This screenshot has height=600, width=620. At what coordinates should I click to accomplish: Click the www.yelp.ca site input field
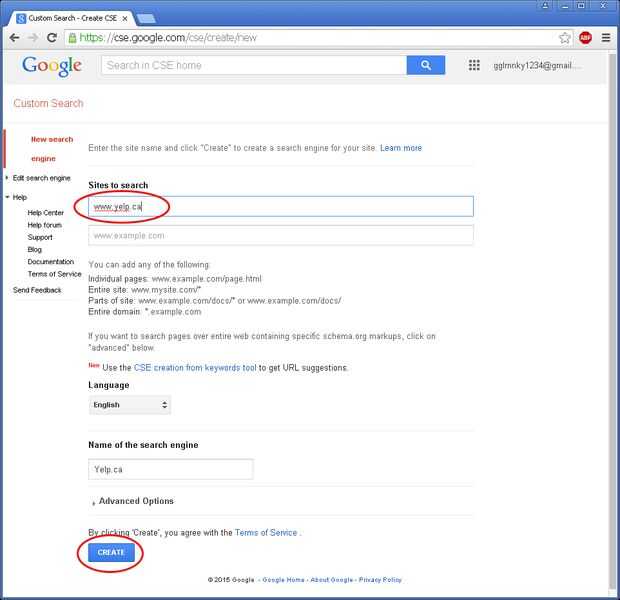281,206
